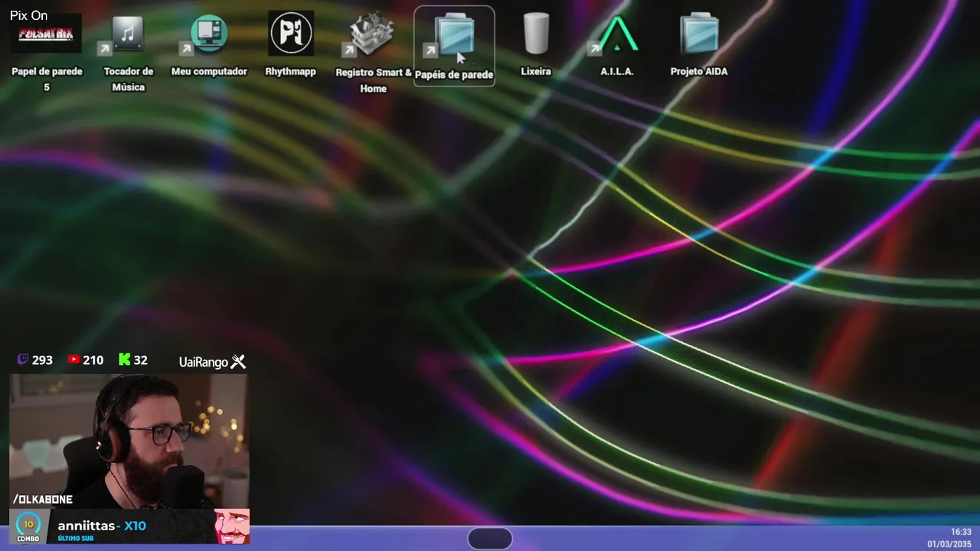Viewport: 980px width, 551px height.
Task: Click the 16:33 clock in taskbar
Action: [961, 532]
